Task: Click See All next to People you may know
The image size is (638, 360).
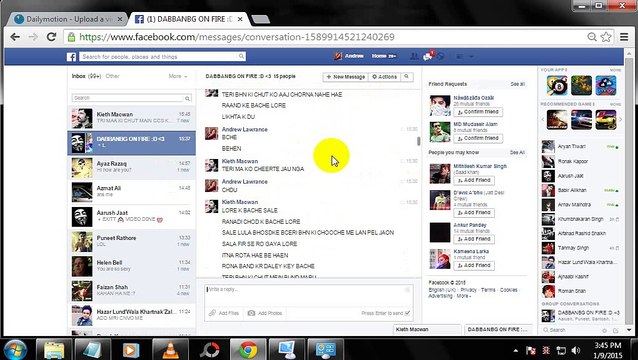Action: click(x=517, y=153)
